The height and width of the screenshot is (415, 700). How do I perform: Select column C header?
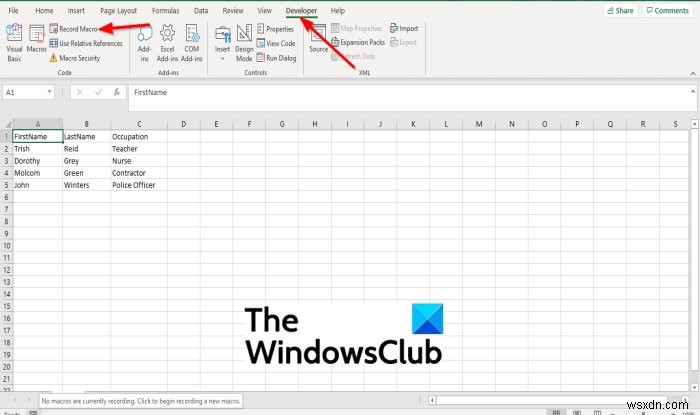[x=139, y=124]
